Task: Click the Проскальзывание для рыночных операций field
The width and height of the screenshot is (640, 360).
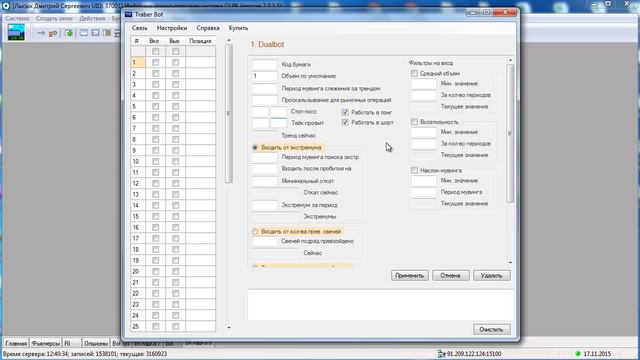Action: (x=264, y=100)
